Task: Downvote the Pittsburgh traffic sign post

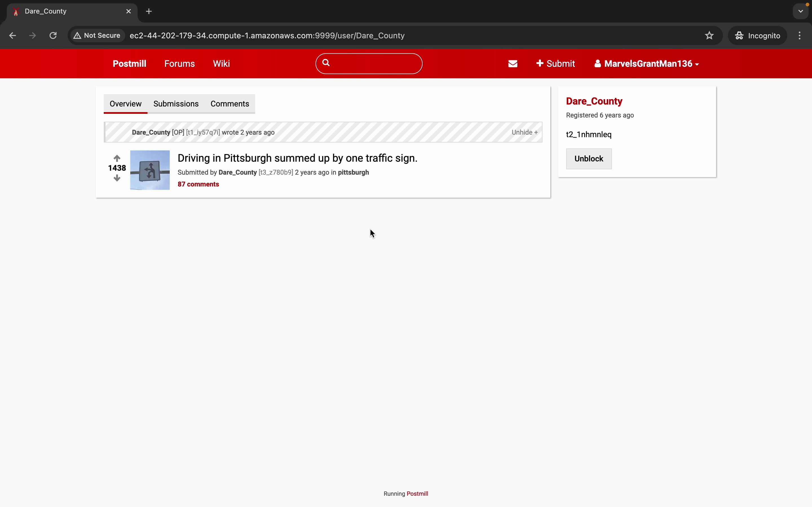Action: [x=117, y=178]
